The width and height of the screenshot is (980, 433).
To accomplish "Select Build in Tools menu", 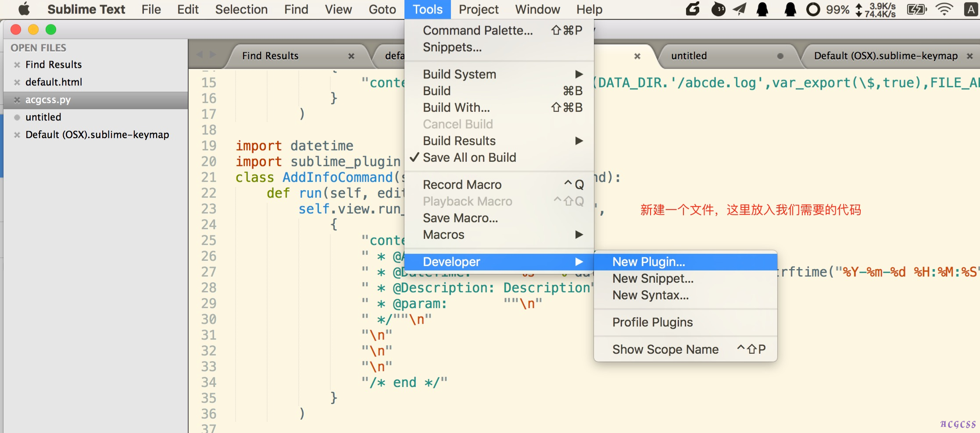I will pos(499,91).
